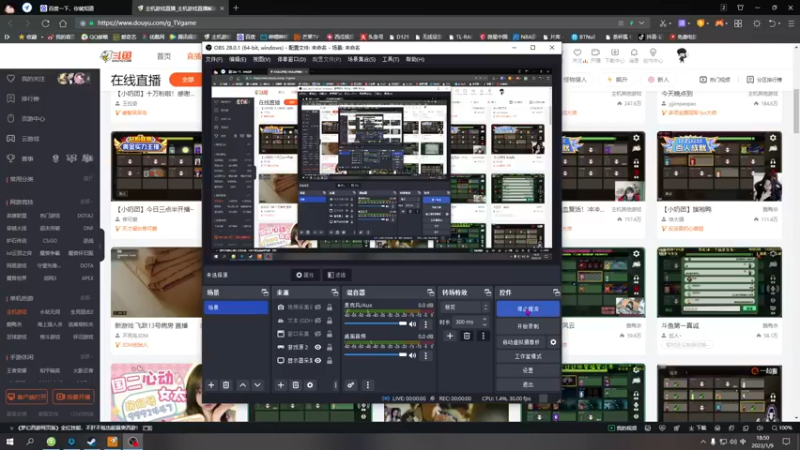The height and width of the screenshot is (450, 800).
Task: Pop out the Sources dock panel
Action: coord(335,292)
